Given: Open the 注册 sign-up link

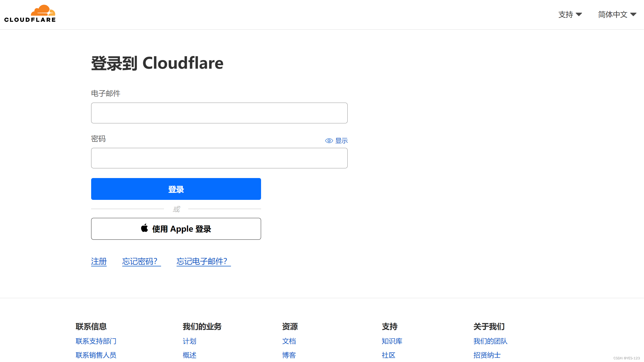Looking at the screenshot, I should 99,261.
